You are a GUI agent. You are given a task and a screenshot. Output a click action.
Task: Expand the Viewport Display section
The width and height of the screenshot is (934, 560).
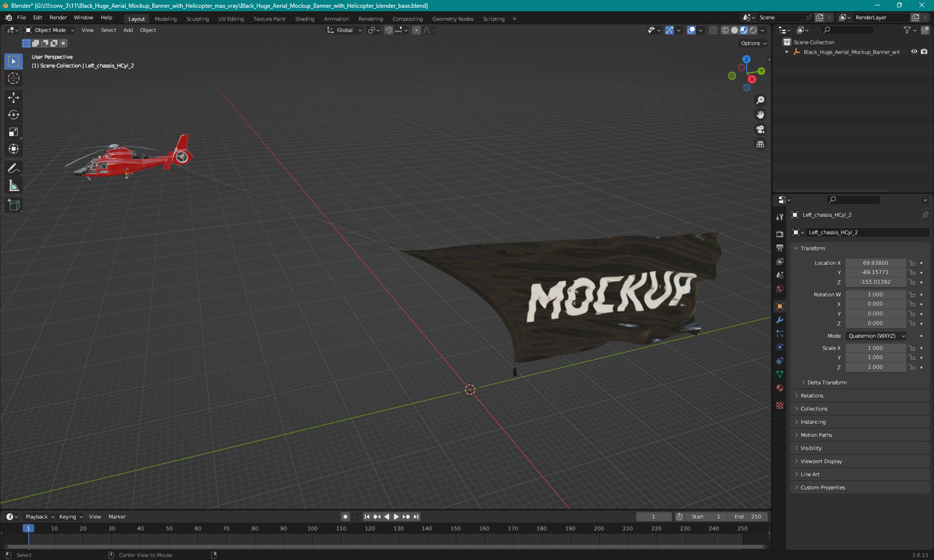(821, 461)
